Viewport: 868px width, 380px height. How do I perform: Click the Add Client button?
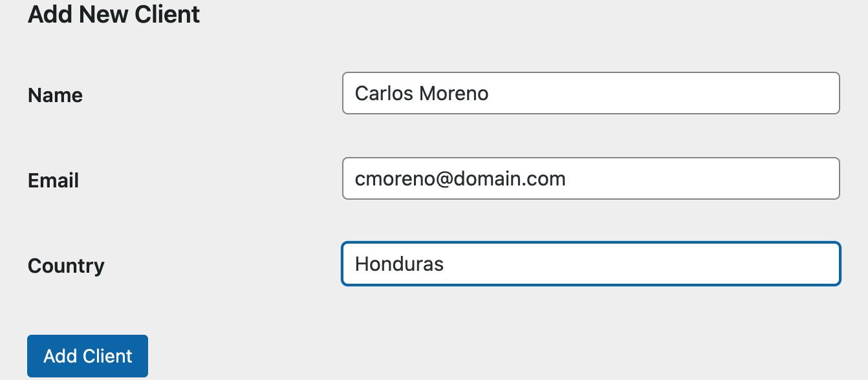(x=87, y=356)
